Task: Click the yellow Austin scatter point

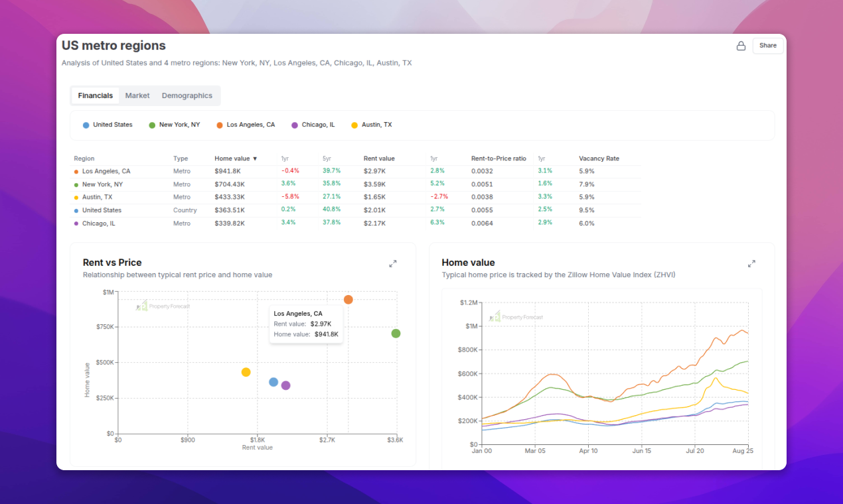Action: pos(246,372)
